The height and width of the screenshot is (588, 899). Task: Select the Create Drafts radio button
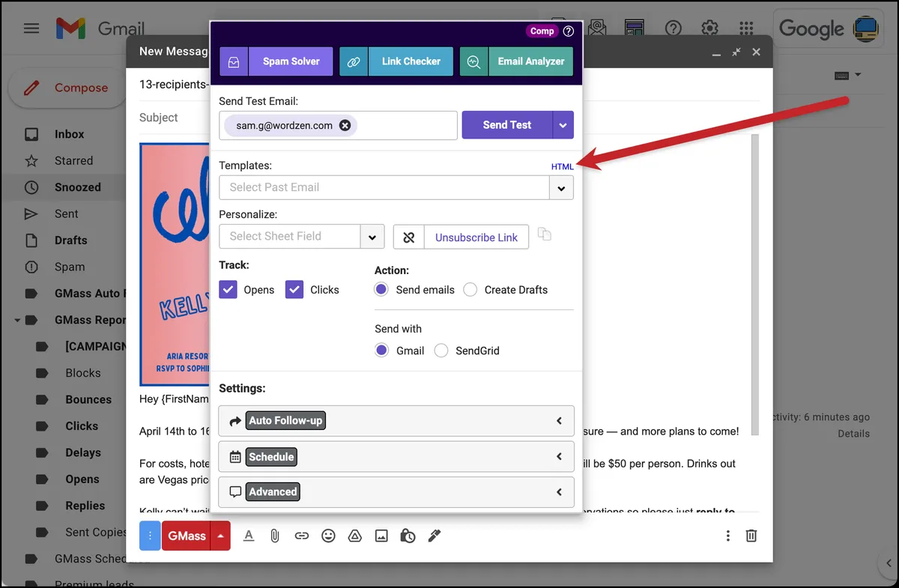pos(470,289)
